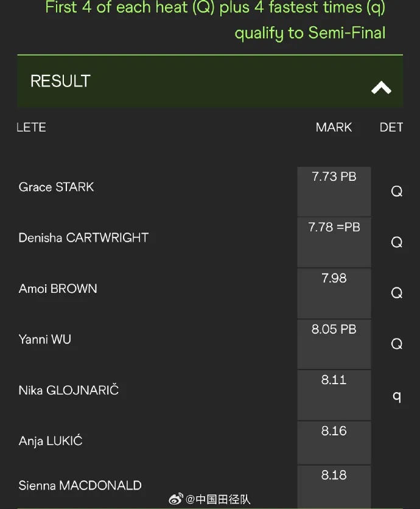Open Yanni WU athlete profile
This screenshot has width=420, height=509.
[45, 339]
